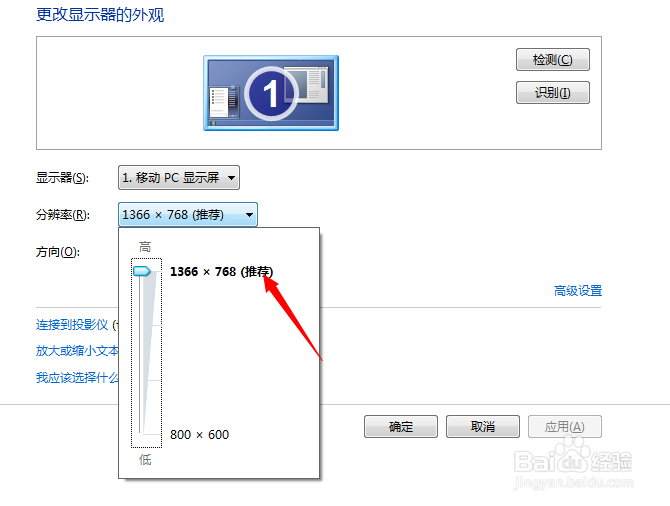
Task: Click the Cancel (取消) button
Action: (x=483, y=427)
